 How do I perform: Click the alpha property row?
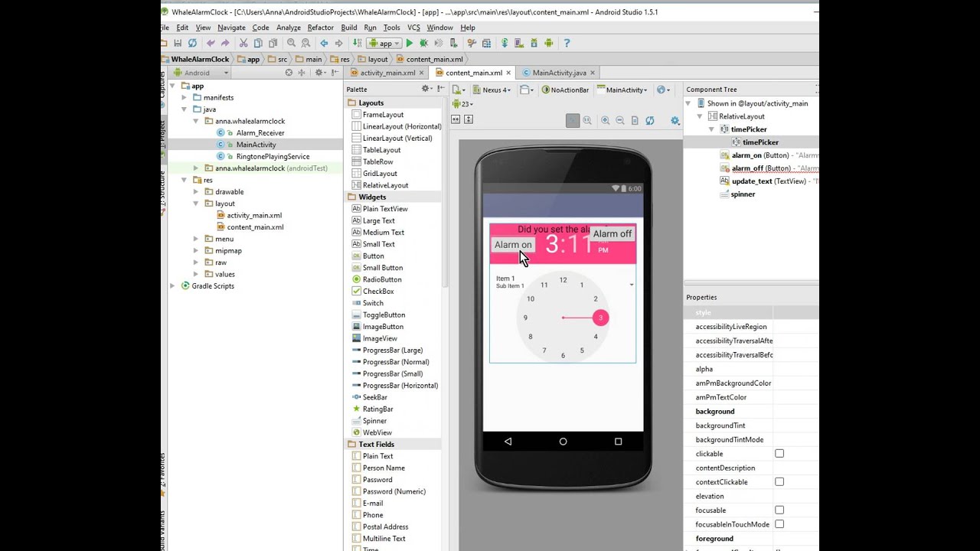coord(750,369)
